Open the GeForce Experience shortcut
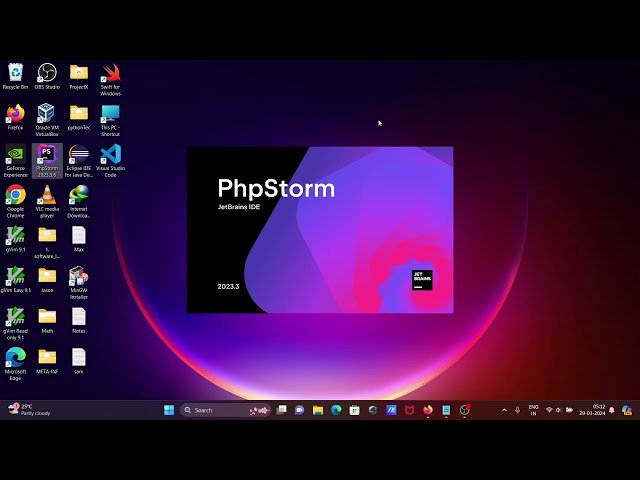 (x=16, y=160)
